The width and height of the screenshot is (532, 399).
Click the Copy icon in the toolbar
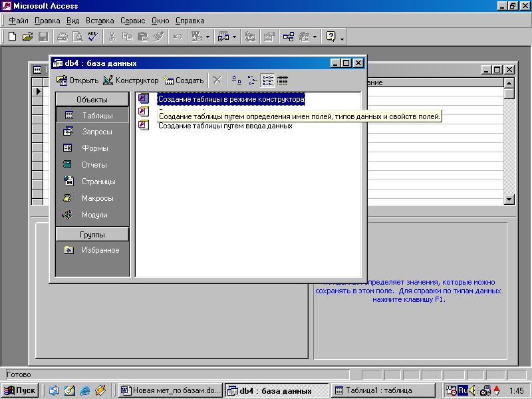click(127, 37)
